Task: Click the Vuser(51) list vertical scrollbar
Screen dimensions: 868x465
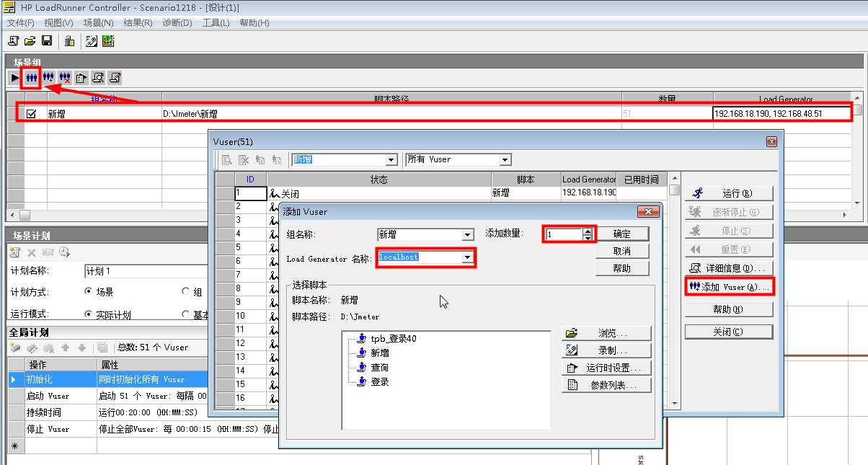Action: tap(674, 292)
